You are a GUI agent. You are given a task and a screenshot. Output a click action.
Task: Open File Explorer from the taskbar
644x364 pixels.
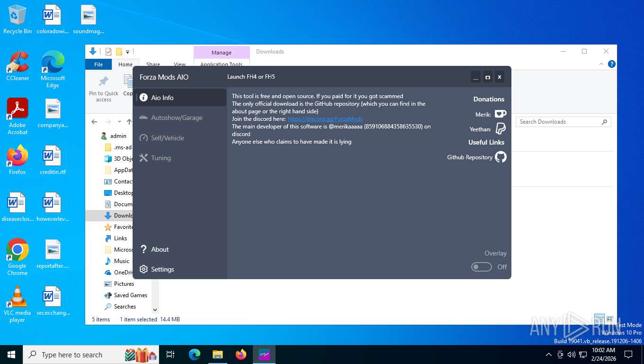(x=217, y=355)
